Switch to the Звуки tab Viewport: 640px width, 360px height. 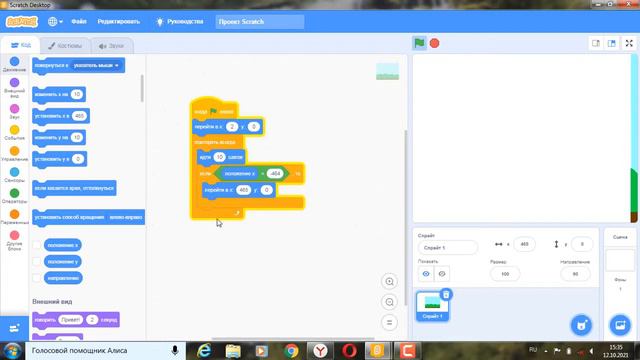(x=111, y=46)
